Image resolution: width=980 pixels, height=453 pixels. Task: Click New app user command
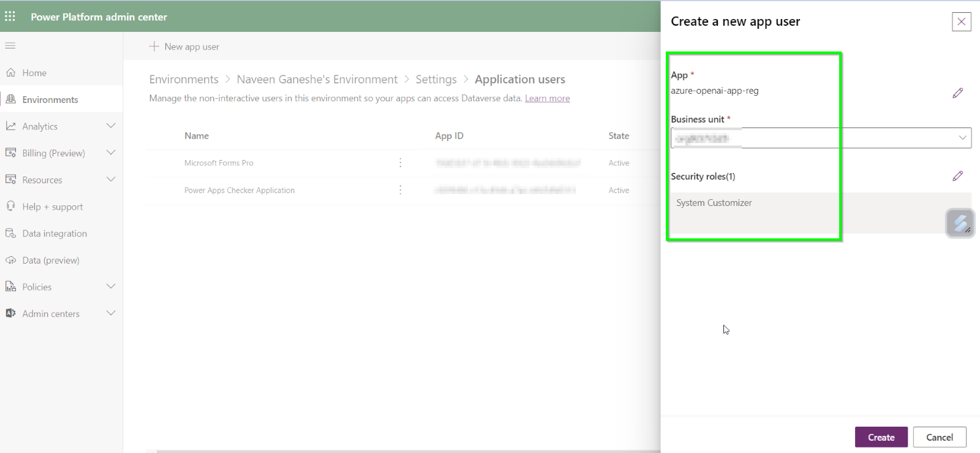(x=184, y=47)
